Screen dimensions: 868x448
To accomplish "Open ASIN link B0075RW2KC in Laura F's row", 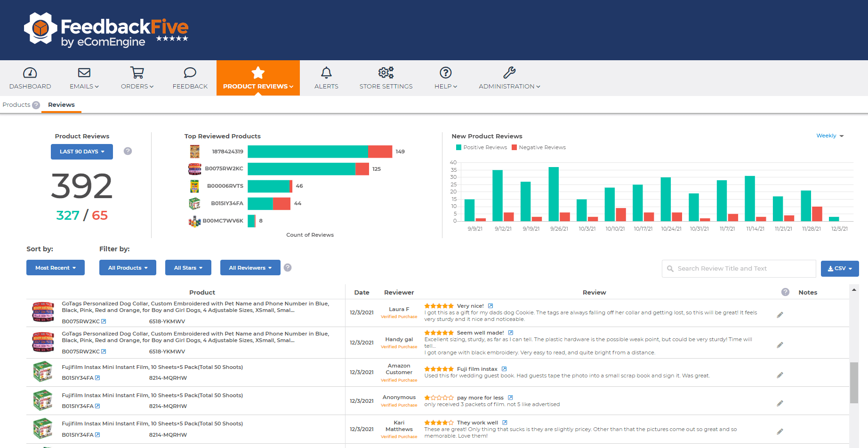I will (x=84, y=321).
